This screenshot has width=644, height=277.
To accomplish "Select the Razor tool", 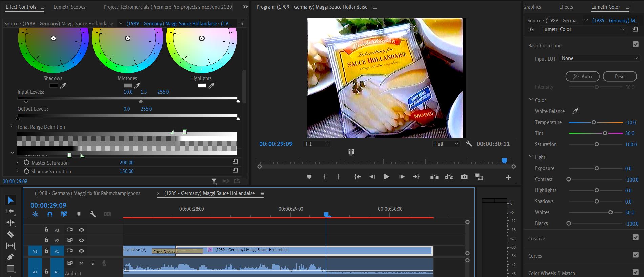I will pyautogui.click(x=10, y=234).
